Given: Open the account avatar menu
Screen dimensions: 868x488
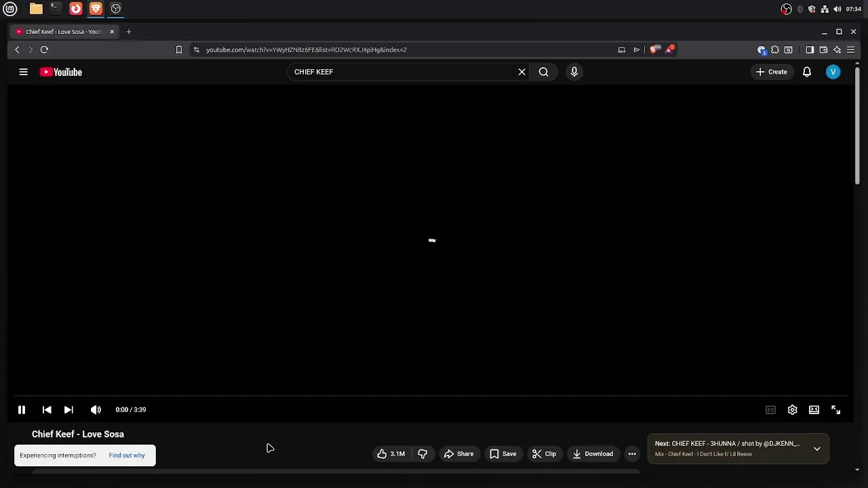Looking at the screenshot, I should (x=833, y=72).
